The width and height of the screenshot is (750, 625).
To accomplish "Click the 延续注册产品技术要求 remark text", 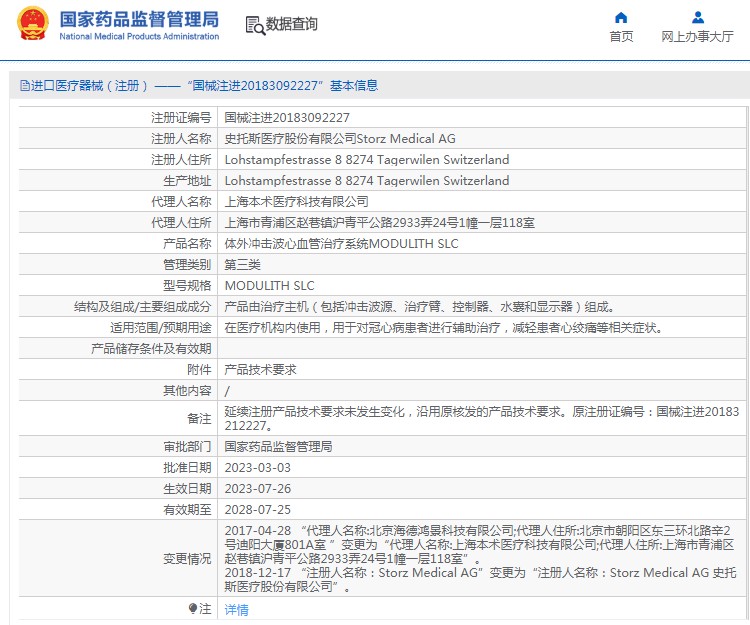I will point(482,419).
